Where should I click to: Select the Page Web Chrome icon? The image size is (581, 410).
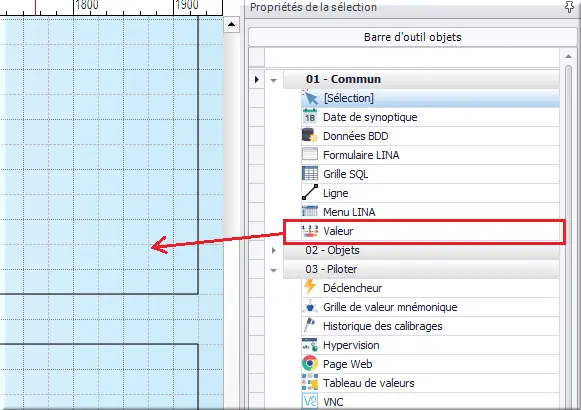(x=310, y=363)
